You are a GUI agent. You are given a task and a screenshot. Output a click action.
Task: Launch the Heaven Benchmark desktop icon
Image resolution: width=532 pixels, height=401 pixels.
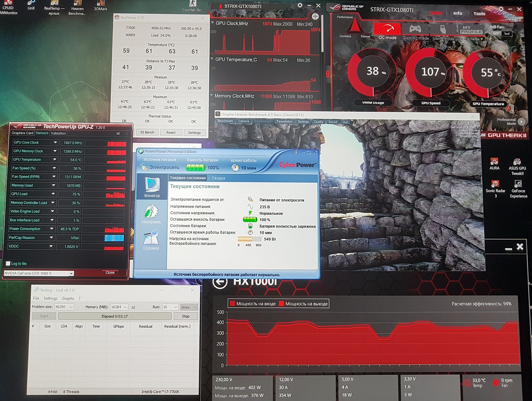point(77,8)
